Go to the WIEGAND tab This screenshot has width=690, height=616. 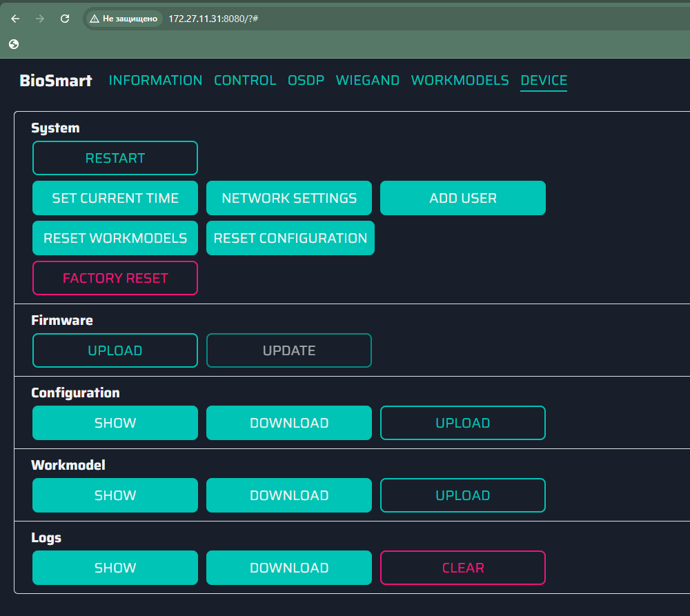pos(368,80)
